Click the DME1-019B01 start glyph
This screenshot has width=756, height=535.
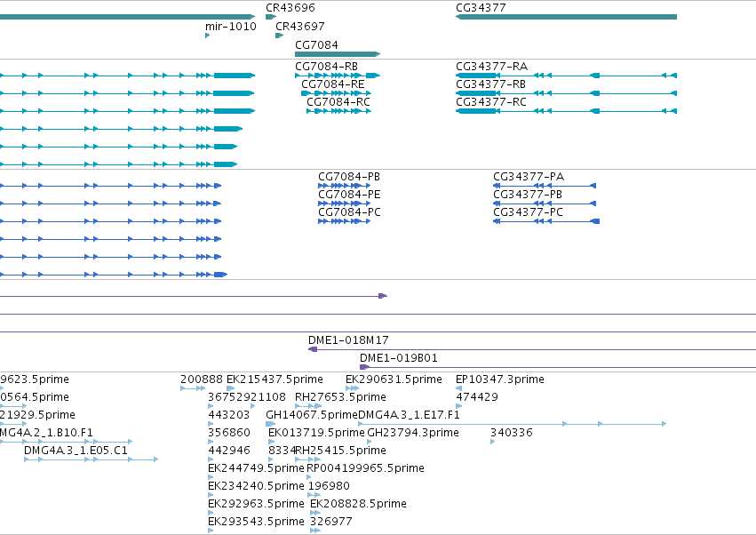(x=364, y=367)
